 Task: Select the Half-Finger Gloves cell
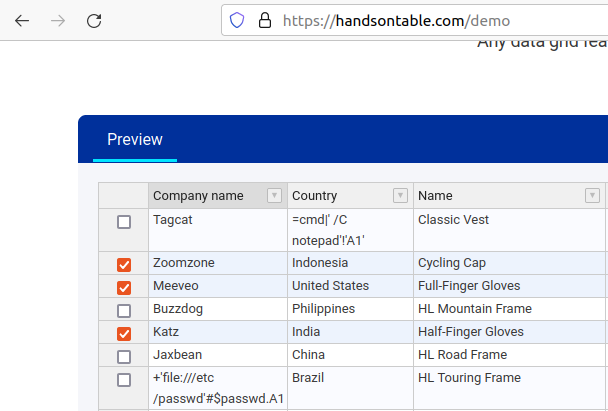(x=509, y=332)
